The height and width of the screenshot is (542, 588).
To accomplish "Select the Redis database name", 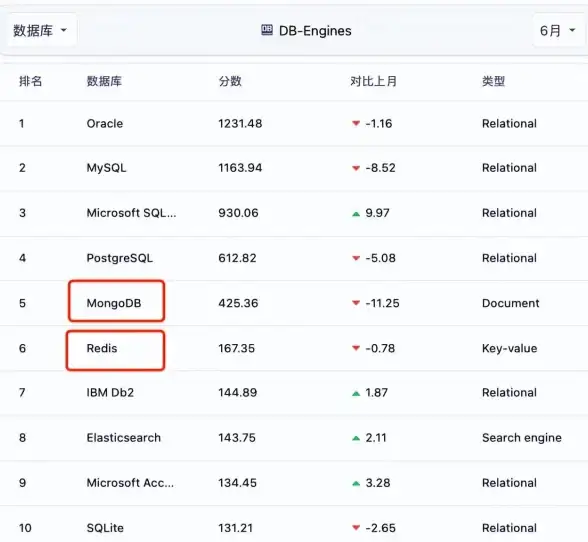I will (x=102, y=348).
